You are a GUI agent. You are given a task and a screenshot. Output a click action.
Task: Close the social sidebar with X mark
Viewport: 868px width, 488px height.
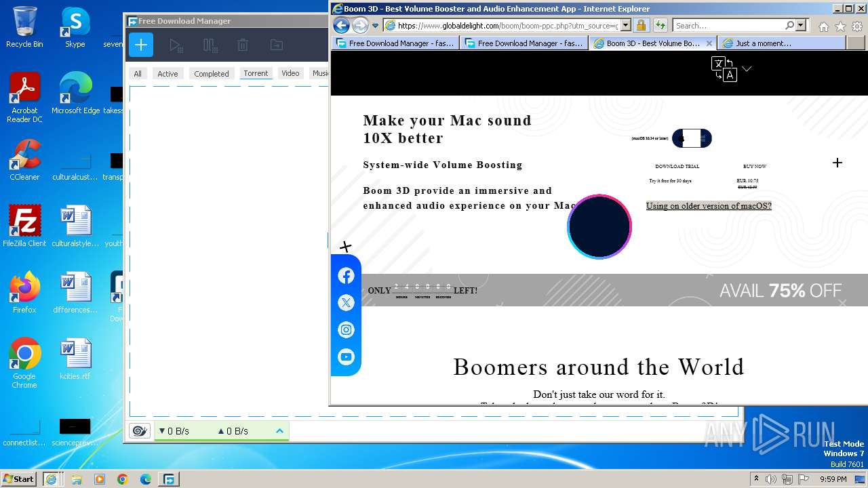pos(346,247)
